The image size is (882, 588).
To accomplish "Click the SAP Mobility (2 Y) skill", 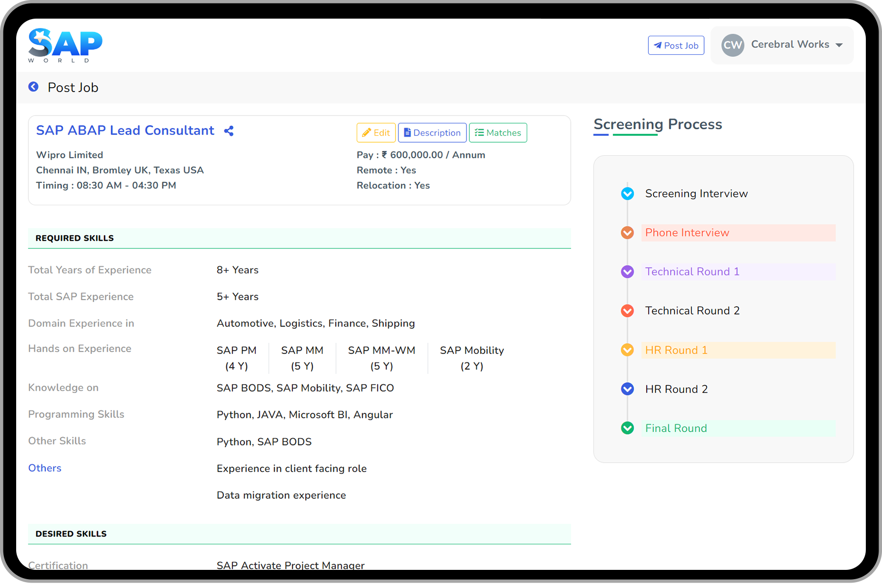I will tap(472, 358).
